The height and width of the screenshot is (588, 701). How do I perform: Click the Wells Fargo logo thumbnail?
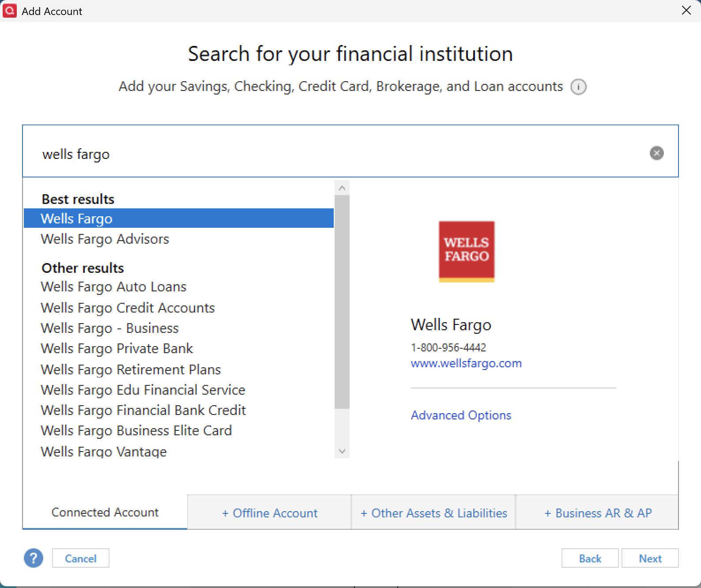466,251
